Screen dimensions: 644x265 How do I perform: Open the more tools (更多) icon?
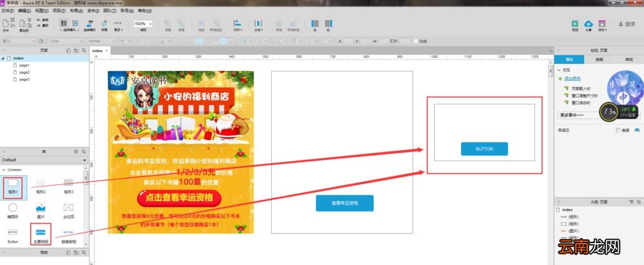coord(118,23)
